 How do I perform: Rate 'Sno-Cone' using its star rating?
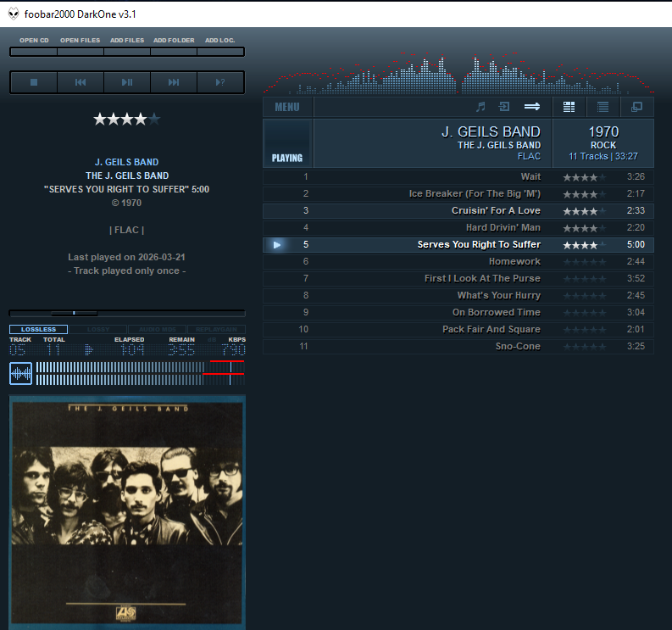(x=585, y=347)
